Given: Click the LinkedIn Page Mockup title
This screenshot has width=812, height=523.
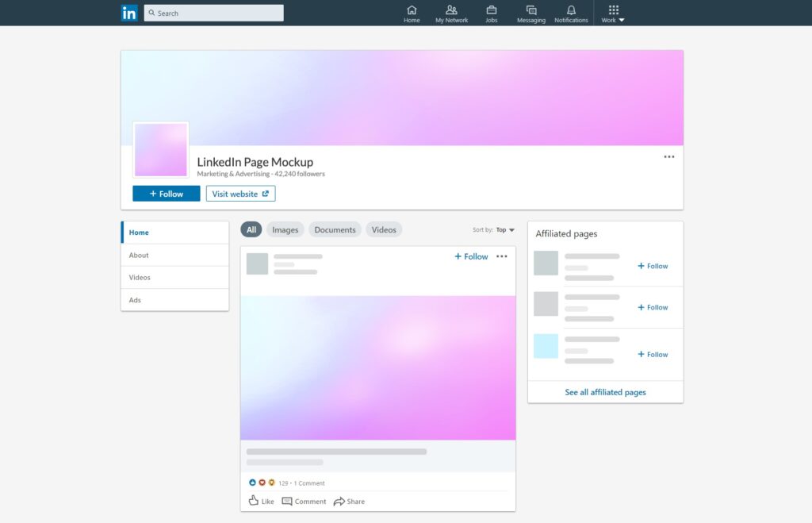Looking at the screenshot, I should click(255, 162).
